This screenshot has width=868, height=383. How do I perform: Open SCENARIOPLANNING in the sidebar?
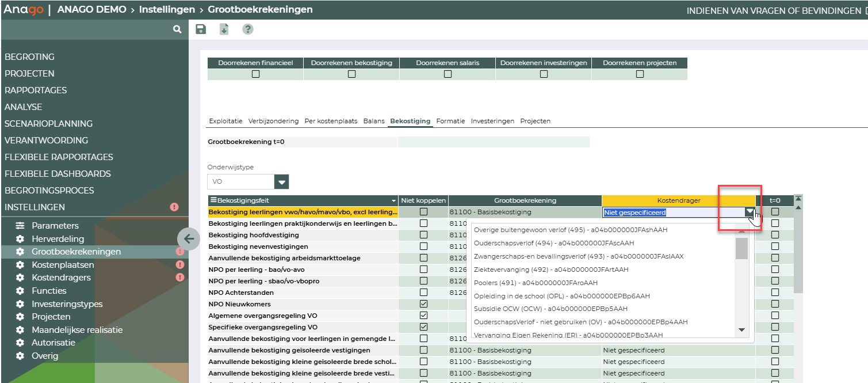click(48, 124)
